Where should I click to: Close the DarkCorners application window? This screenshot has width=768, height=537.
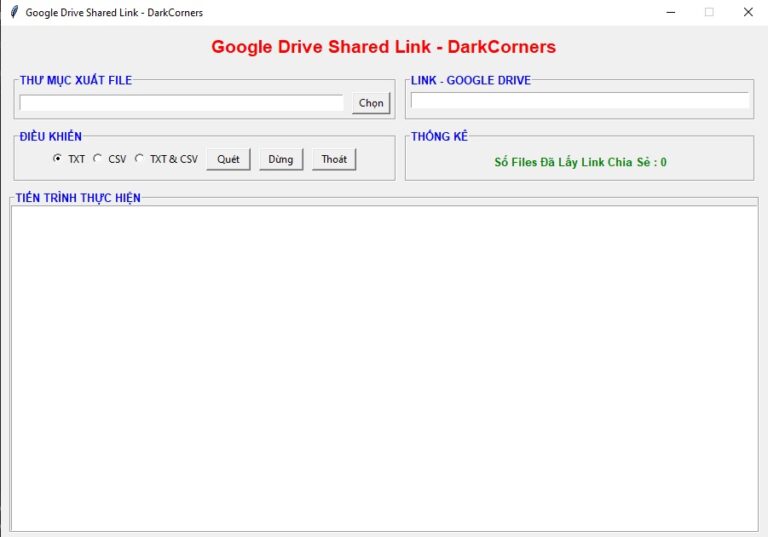(x=747, y=12)
